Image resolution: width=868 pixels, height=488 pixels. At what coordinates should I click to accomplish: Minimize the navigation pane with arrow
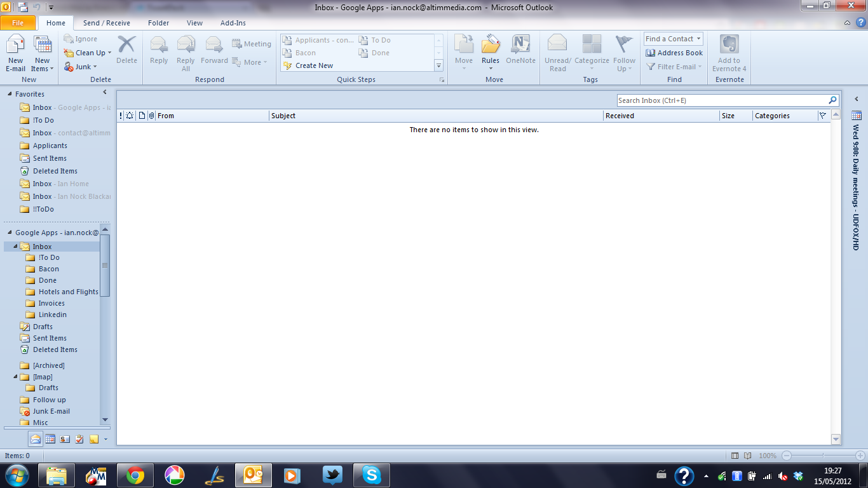(x=105, y=93)
